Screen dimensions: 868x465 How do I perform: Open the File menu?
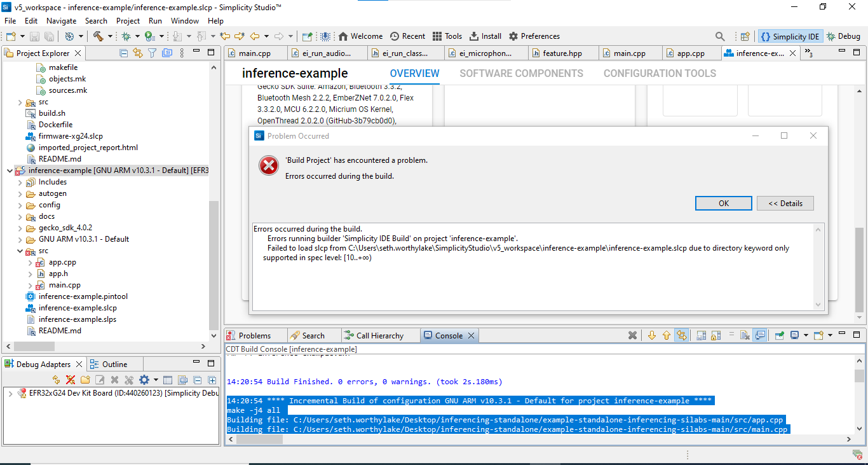[10, 21]
